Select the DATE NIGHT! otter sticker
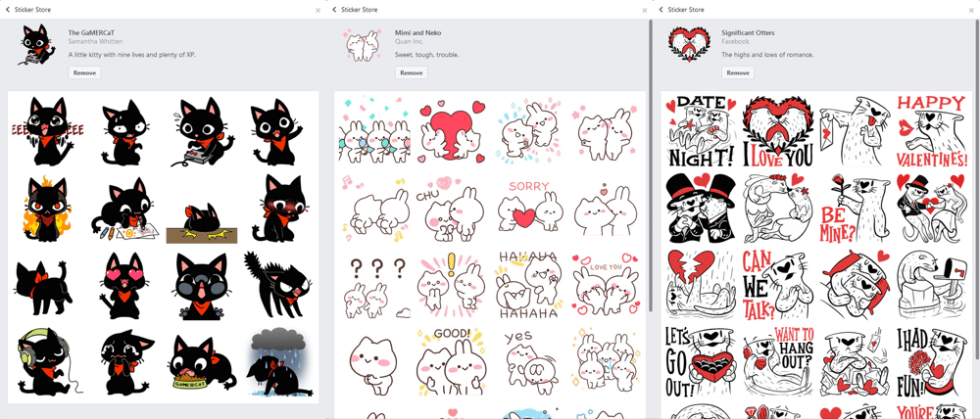This screenshot has height=419, width=980. tap(700, 131)
